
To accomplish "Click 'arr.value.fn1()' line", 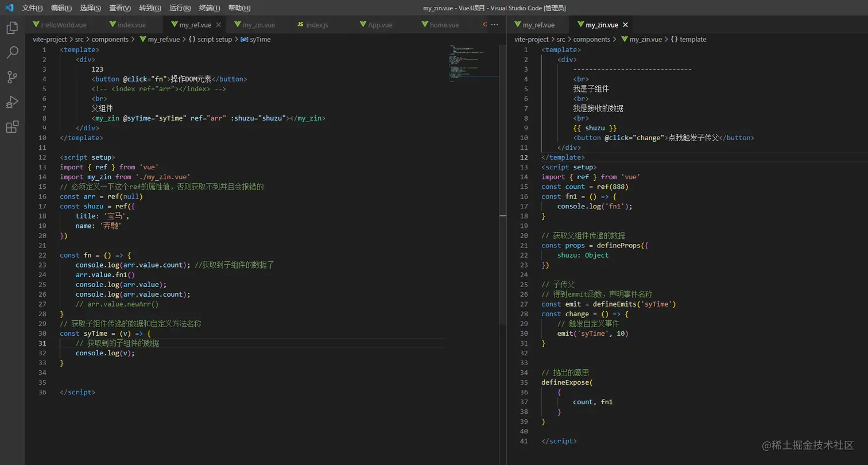I will (x=105, y=274).
